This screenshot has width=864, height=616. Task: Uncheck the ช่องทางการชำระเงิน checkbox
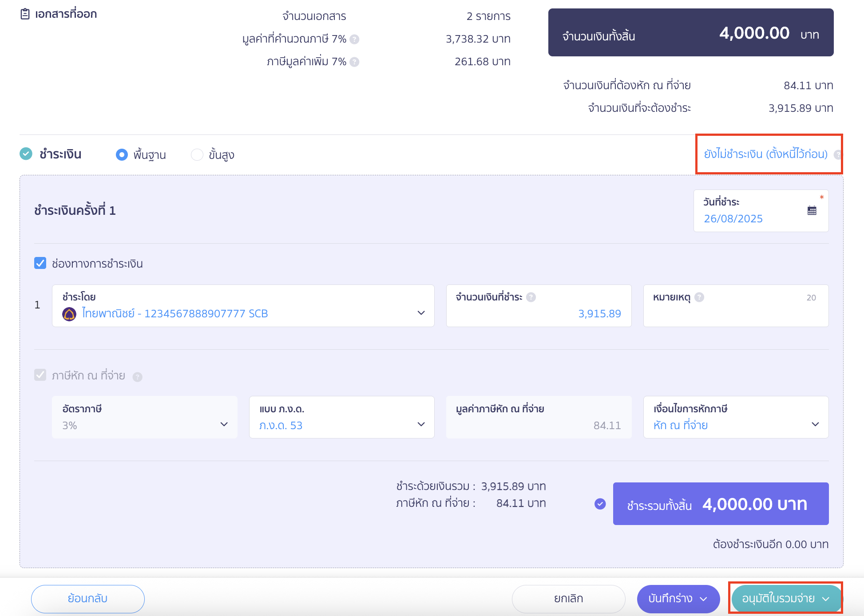point(40,263)
